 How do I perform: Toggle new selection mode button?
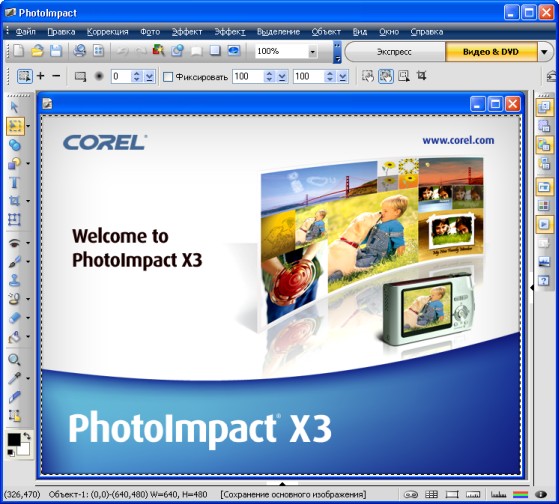click(x=25, y=76)
